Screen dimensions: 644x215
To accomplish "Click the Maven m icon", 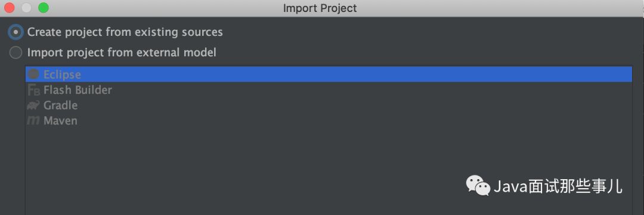I will pos(33,121).
